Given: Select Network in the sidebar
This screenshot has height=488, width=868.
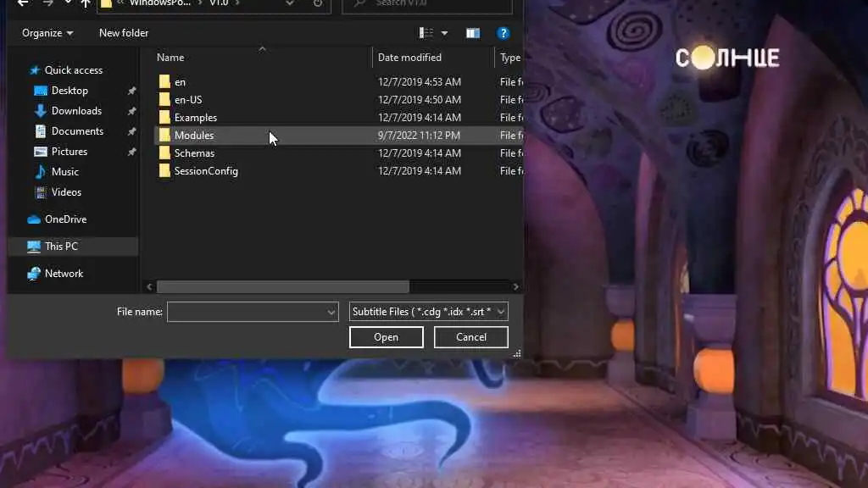Looking at the screenshot, I should pyautogui.click(x=64, y=274).
